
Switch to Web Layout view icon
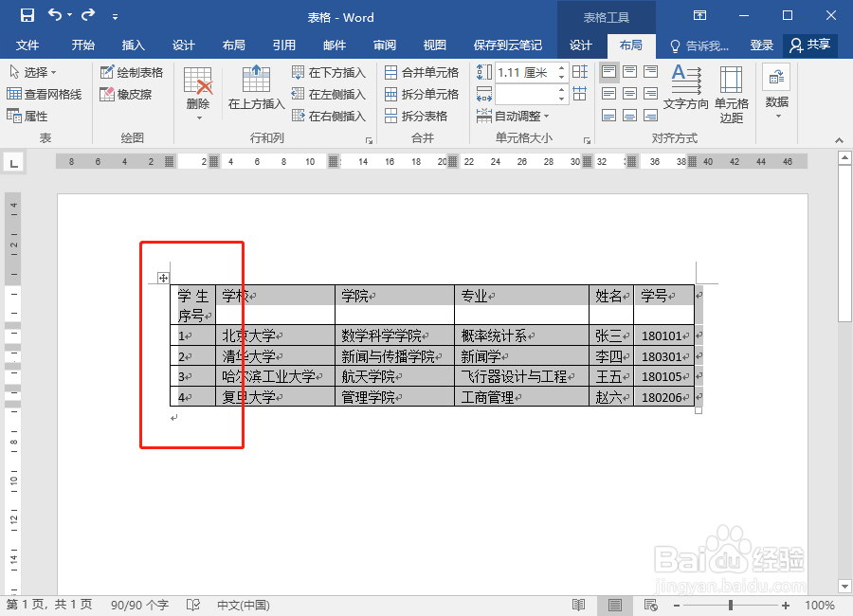(x=650, y=606)
